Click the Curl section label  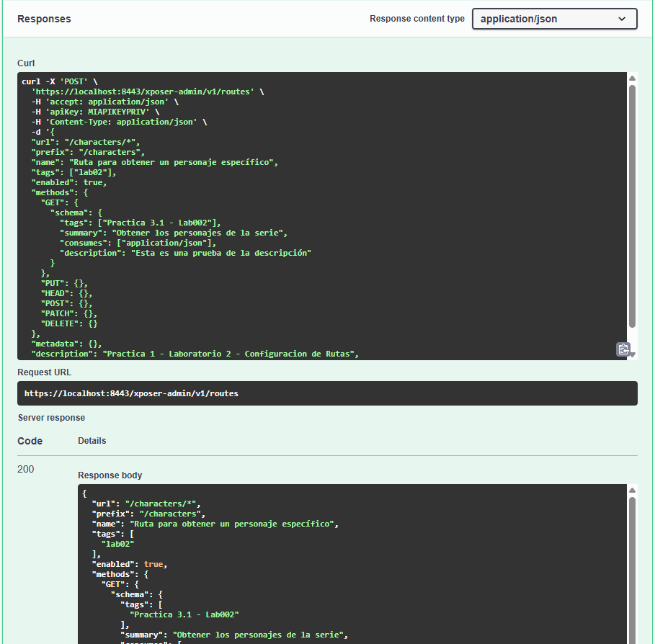click(26, 63)
